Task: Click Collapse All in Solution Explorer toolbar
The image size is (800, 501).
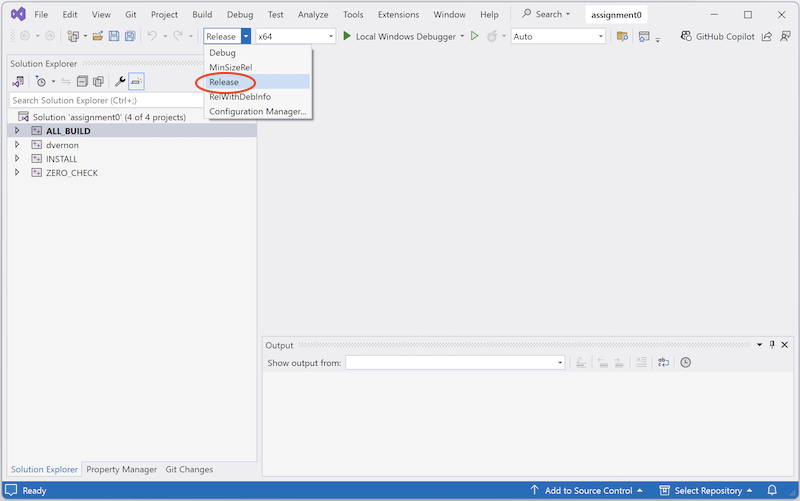Action: [x=82, y=81]
